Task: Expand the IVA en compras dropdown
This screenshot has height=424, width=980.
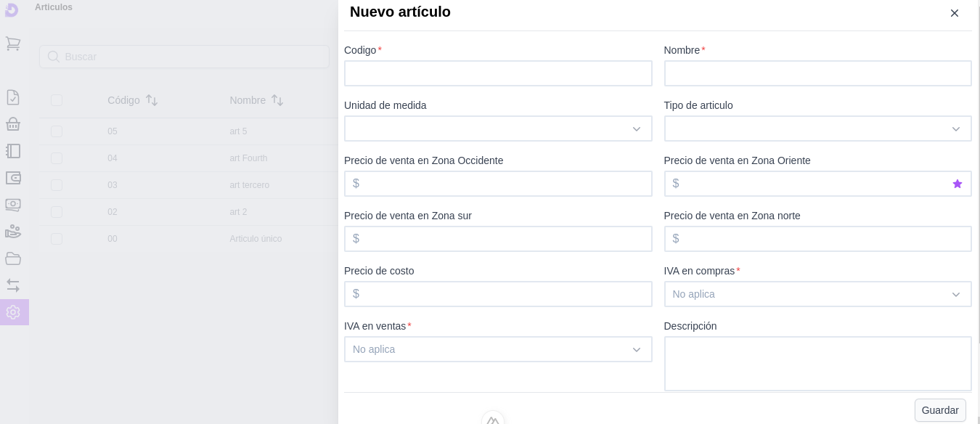Action: pyautogui.click(x=817, y=294)
